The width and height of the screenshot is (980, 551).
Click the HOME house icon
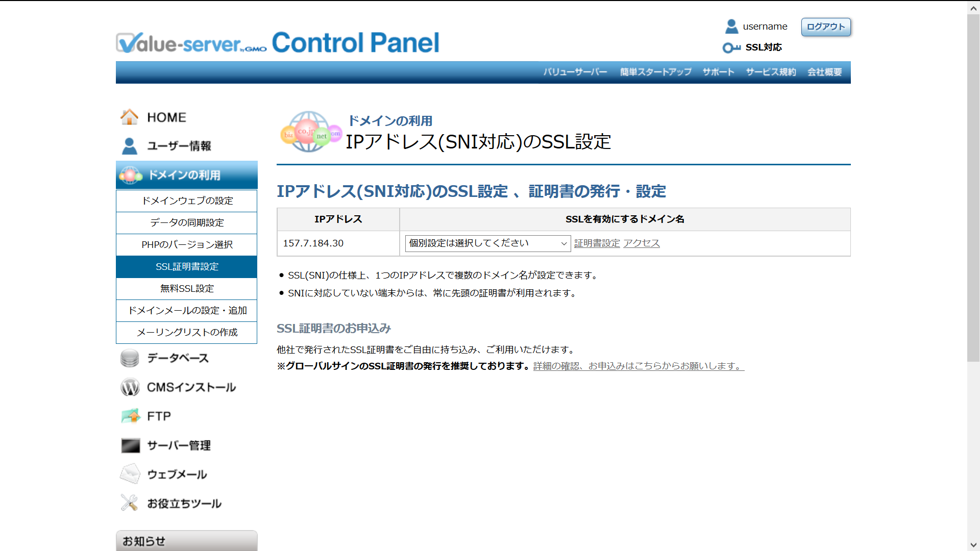point(129,117)
